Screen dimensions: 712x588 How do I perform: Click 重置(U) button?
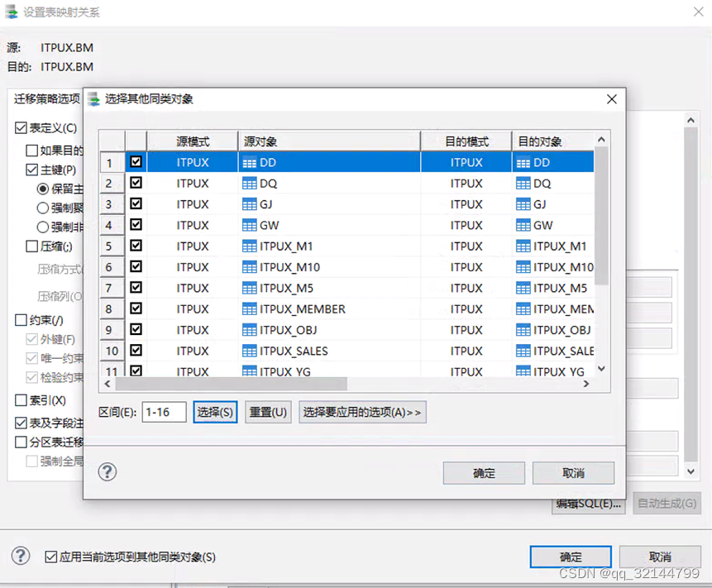pyautogui.click(x=268, y=413)
